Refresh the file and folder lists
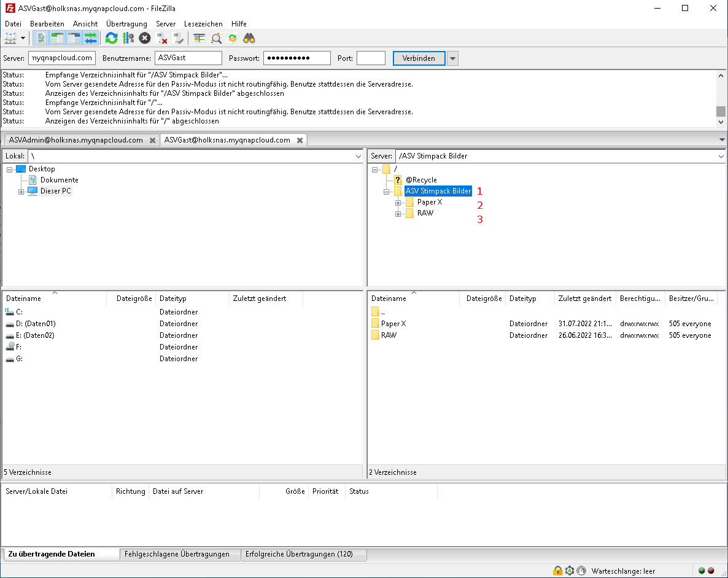Viewport: 728px width, 578px height. pos(112,38)
